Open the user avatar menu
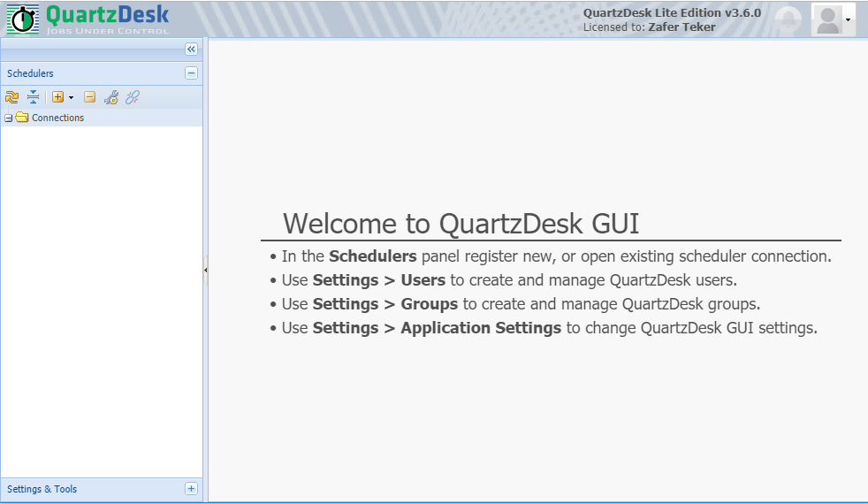This screenshot has width=868, height=504. 834,20
